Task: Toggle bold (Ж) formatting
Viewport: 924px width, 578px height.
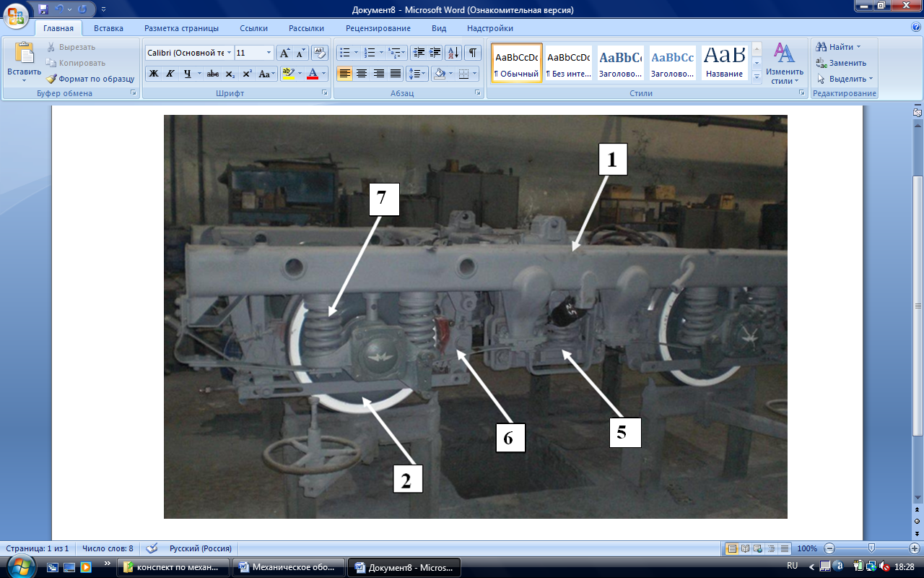Action: click(153, 74)
